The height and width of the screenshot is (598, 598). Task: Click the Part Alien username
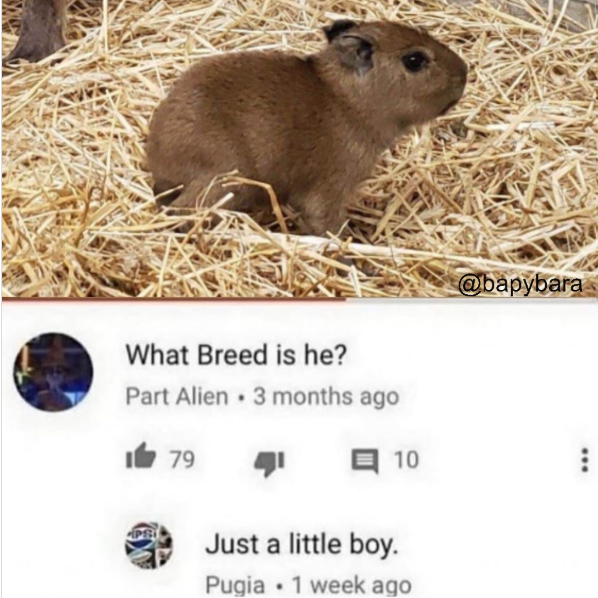tap(177, 396)
